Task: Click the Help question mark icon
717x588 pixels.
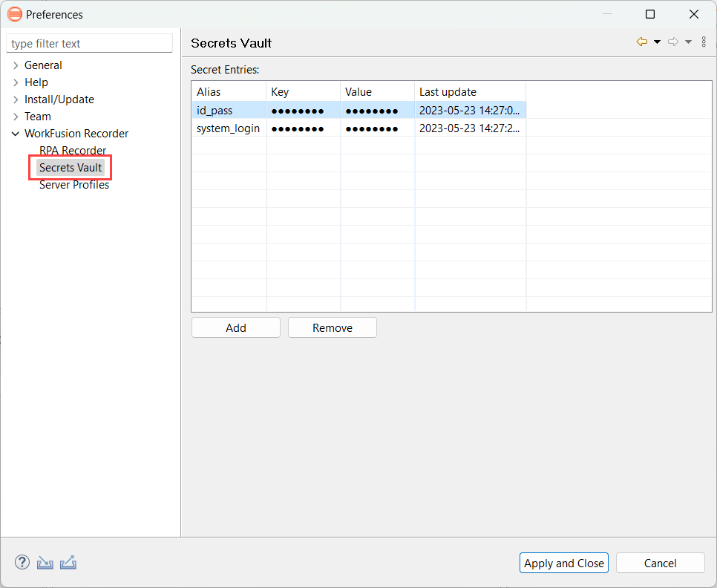Action: (x=22, y=563)
